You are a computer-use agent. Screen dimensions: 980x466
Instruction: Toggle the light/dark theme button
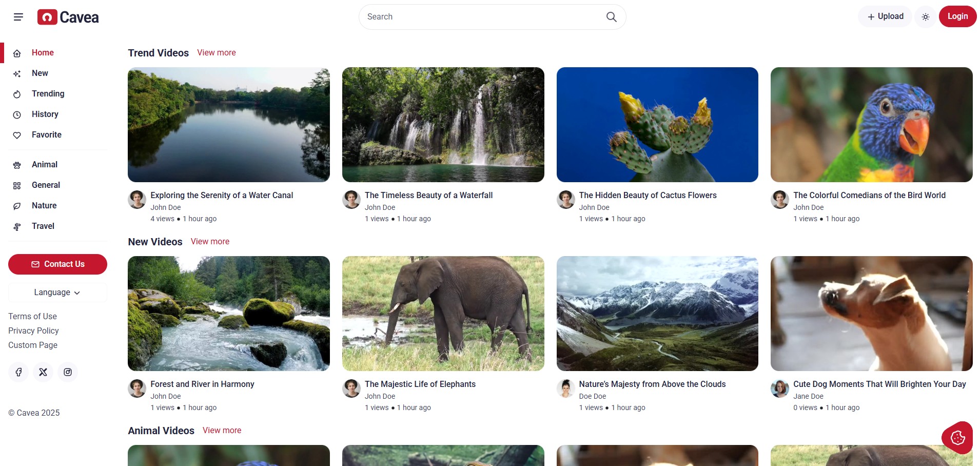point(925,17)
